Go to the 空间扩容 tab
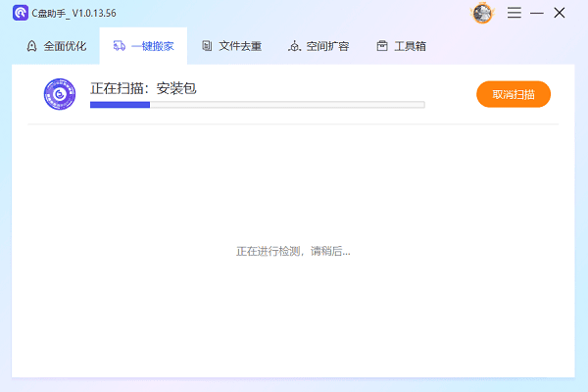The image size is (588, 392). pos(318,46)
